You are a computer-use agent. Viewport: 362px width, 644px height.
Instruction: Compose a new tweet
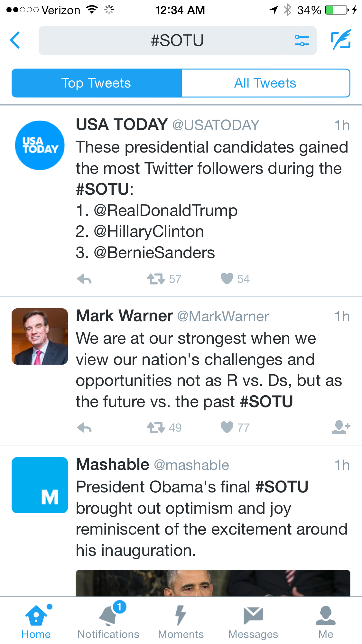tap(341, 40)
